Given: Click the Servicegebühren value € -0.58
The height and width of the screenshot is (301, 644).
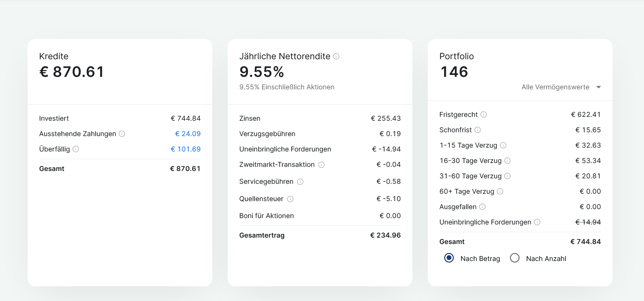Looking at the screenshot, I should coord(389,182).
